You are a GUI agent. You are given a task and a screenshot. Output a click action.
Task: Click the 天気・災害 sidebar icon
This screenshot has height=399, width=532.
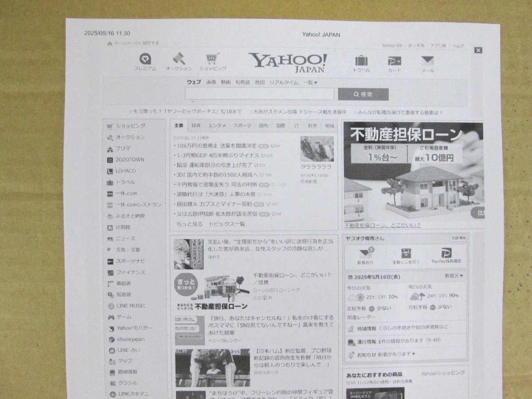pyautogui.click(x=110, y=250)
